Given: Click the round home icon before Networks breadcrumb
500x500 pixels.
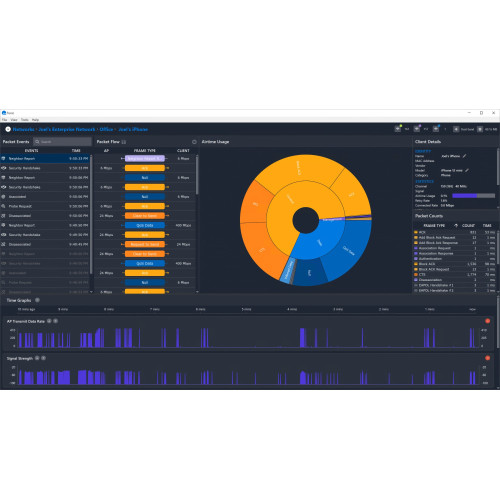Looking at the screenshot, I should coord(8,129).
